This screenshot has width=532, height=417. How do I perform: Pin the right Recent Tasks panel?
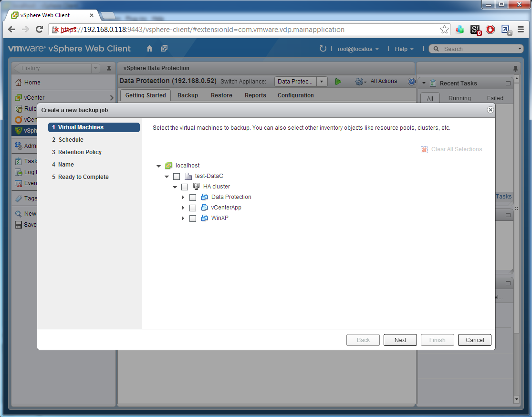tap(515, 69)
